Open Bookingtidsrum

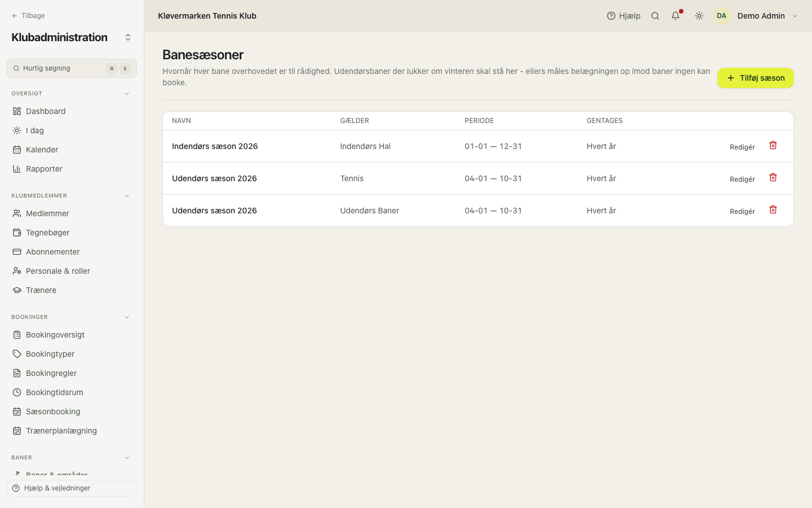point(72,392)
